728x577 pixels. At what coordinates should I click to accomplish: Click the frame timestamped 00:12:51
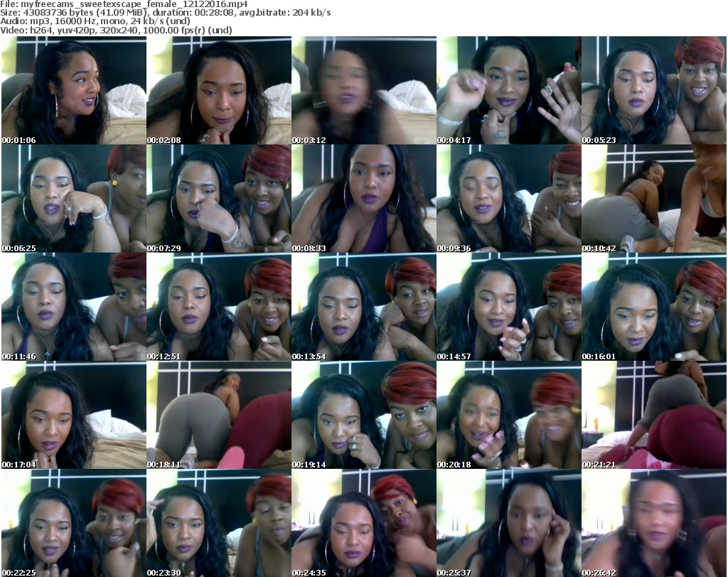pyautogui.click(x=219, y=307)
